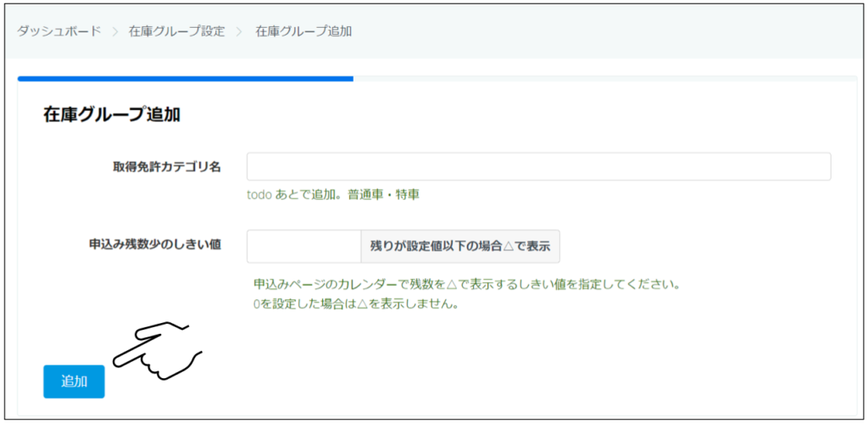Click the 申込み残数少のしきい値 number input
Image resolution: width=868 pixels, height=423 pixels.
[303, 247]
